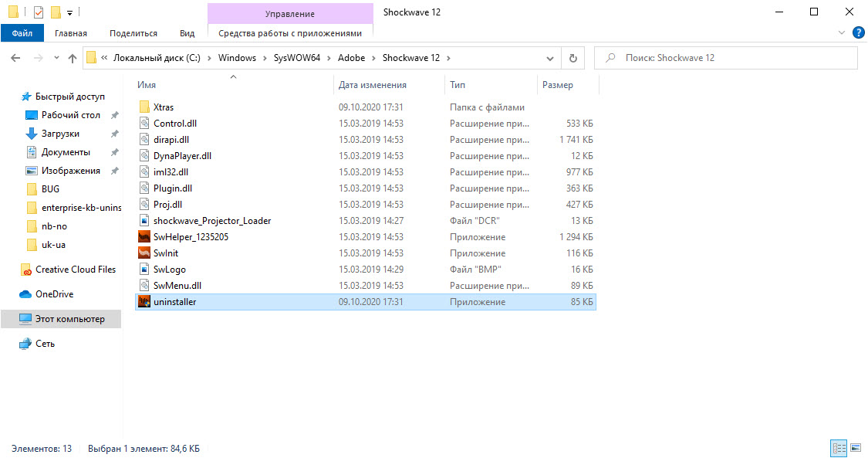The width and height of the screenshot is (868, 458).
Task: Go back with the Back arrow
Action: coord(15,58)
